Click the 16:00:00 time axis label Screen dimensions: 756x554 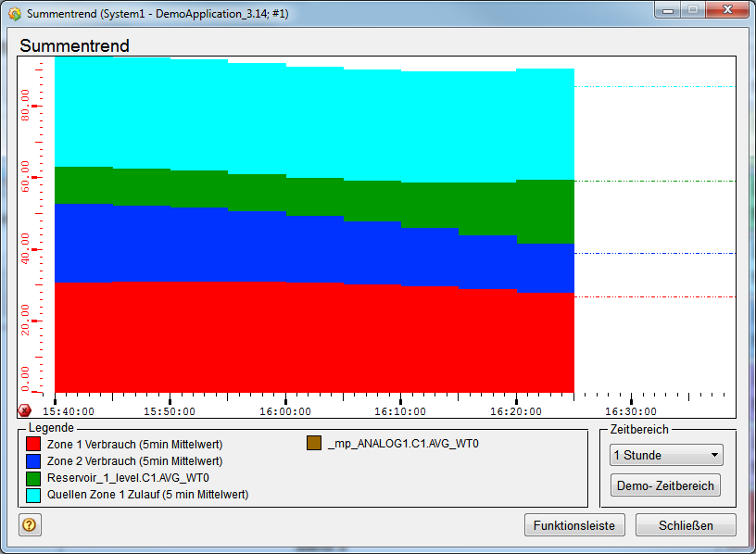[285, 411]
